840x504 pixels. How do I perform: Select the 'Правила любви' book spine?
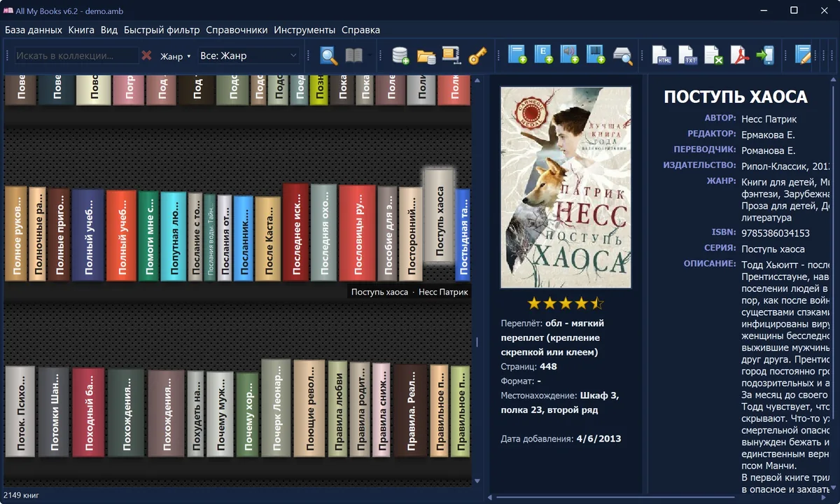click(x=338, y=409)
